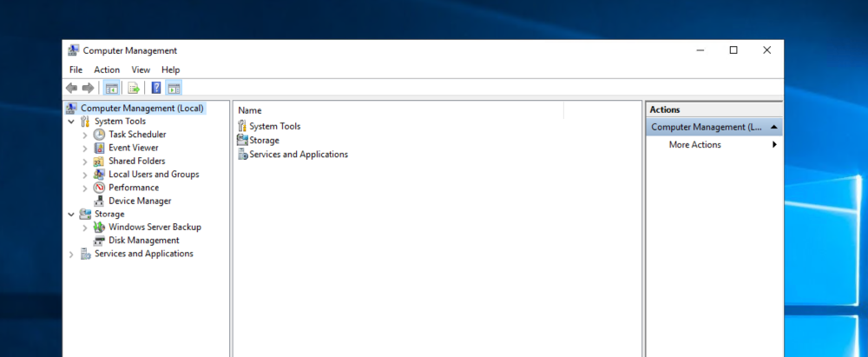Toggle Show/Hide Action Pane toolbar icon

[x=174, y=88]
